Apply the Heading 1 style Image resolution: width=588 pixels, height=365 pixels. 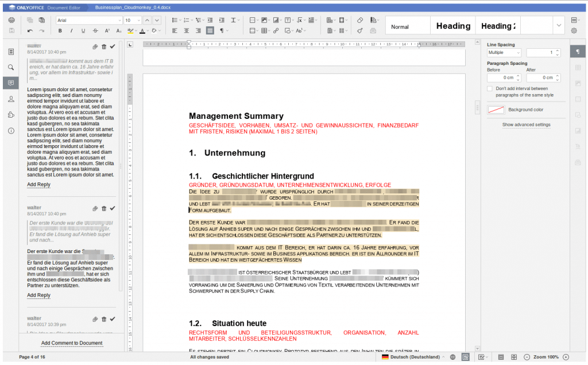[x=453, y=26]
